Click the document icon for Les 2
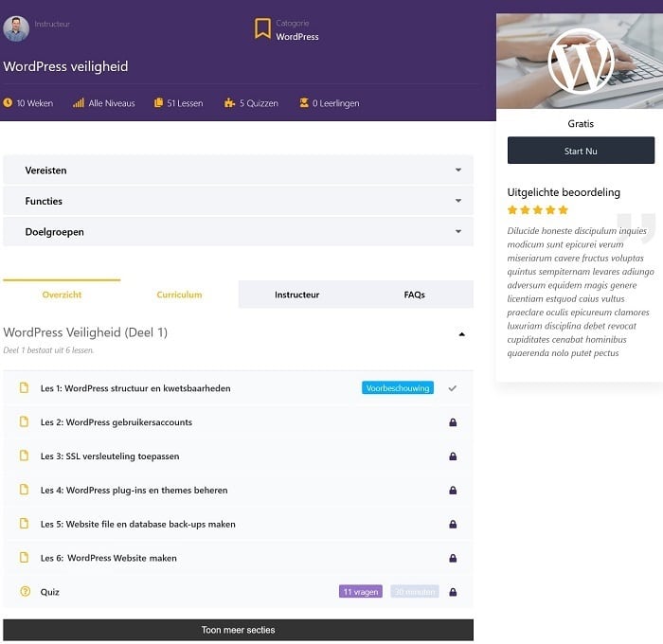 click(x=24, y=421)
